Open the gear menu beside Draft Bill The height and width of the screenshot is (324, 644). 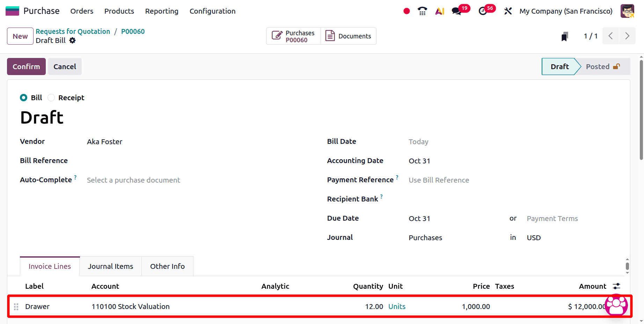72,40
